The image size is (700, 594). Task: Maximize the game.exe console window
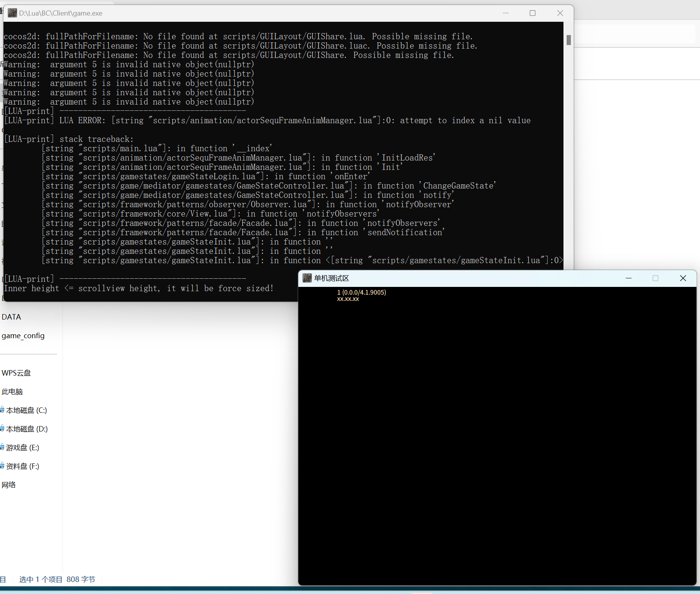click(x=533, y=13)
